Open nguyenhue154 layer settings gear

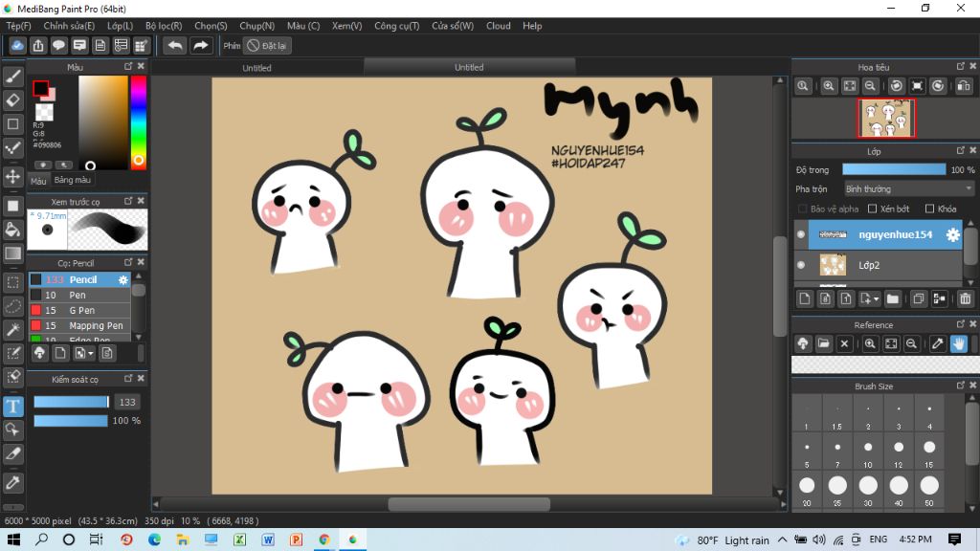[952, 235]
